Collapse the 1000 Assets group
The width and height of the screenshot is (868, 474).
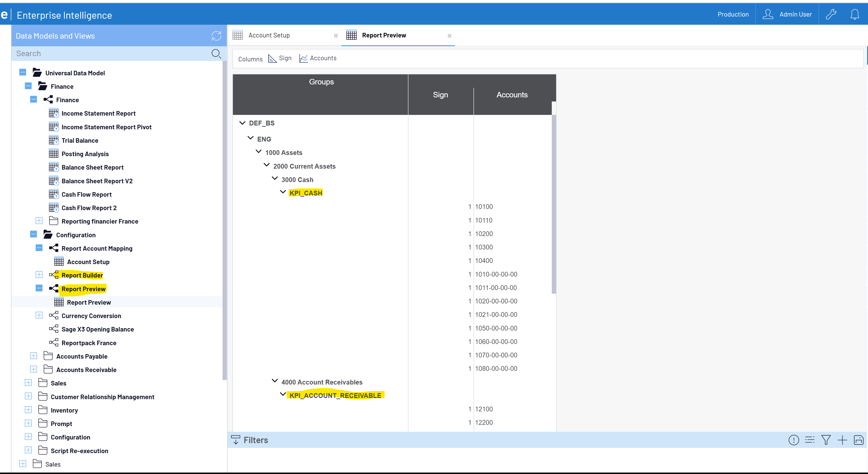(x=258, y=152)
